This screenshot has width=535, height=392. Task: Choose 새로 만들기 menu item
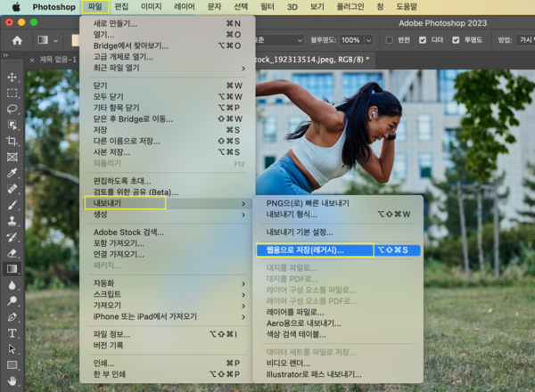pyautogui.click(x=169, y=23)
